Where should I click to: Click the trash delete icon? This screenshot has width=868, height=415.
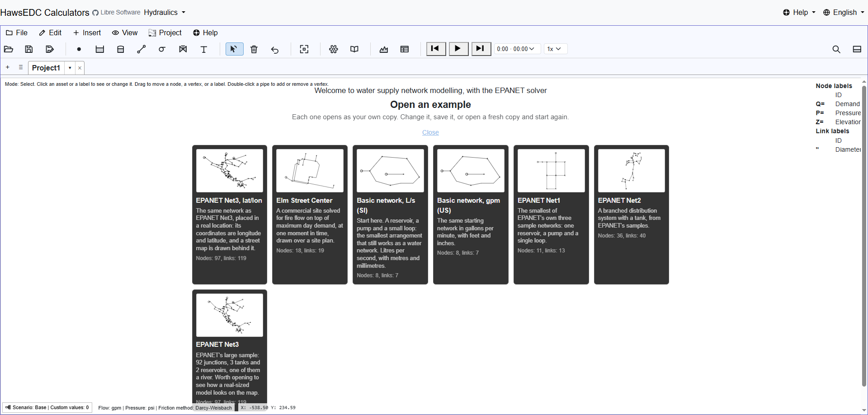click(254, 49)
